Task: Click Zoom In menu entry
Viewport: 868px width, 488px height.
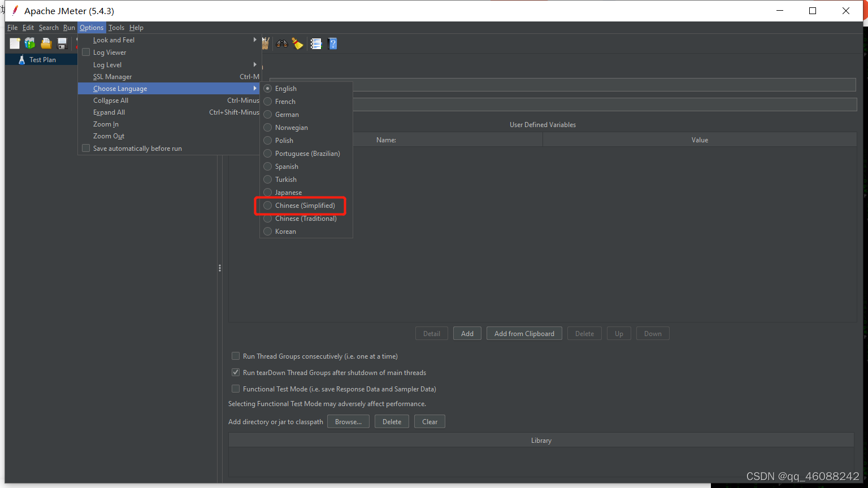Action: (x=170, y=124)
